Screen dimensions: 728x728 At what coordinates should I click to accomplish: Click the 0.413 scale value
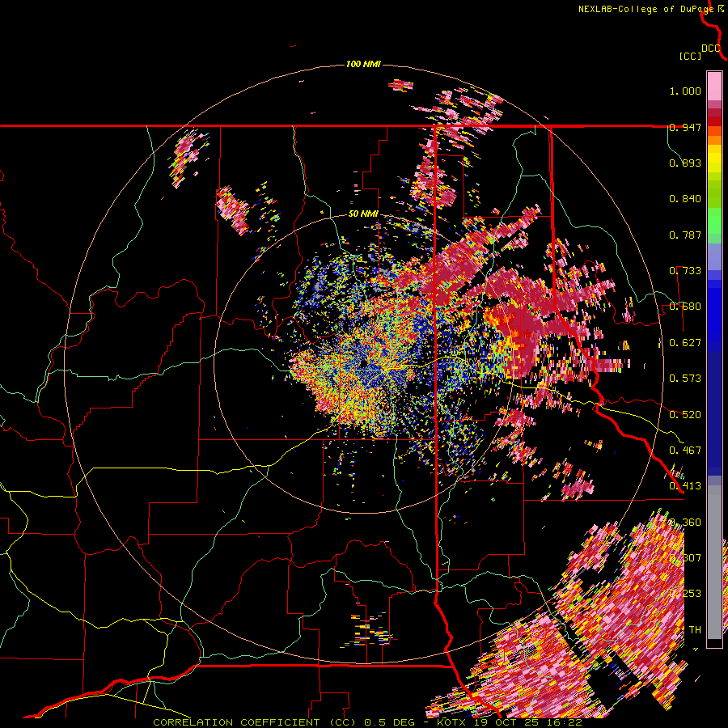coord(685,486)
